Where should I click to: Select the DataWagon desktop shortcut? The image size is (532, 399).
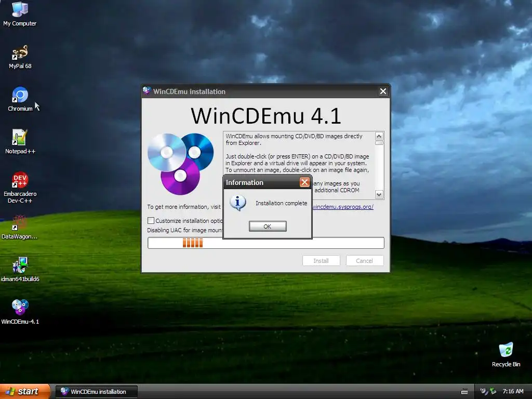click(x=20, y=227)
